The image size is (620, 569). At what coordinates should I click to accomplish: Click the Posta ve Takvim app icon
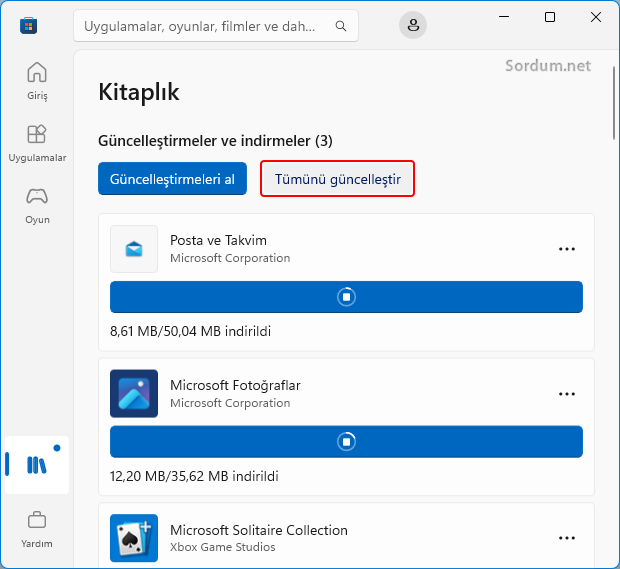pos(134,249)
